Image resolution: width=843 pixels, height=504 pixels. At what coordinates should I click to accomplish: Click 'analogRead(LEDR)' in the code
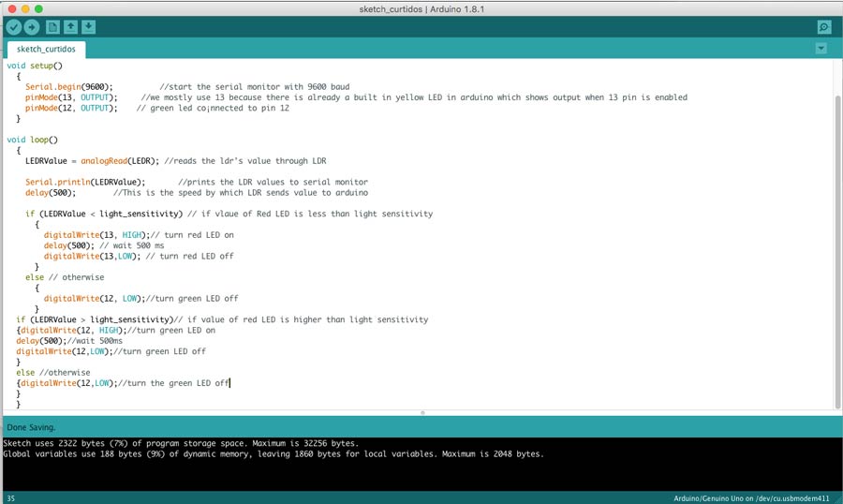[x=119, y=161]
